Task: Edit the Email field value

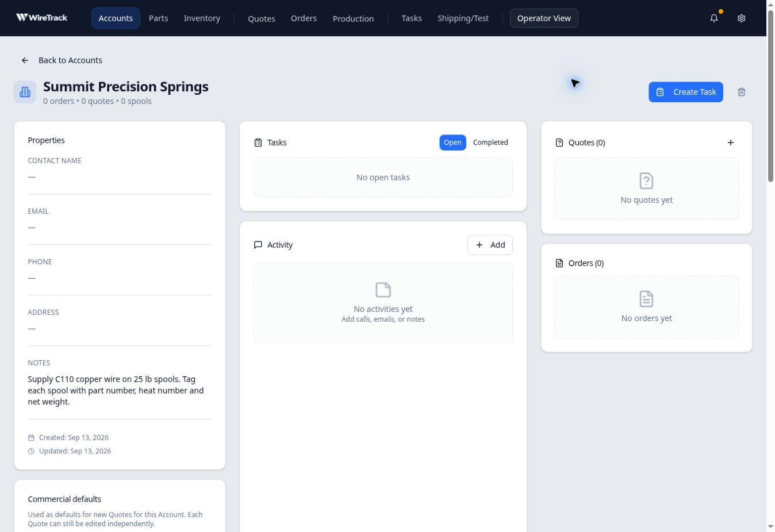Action: [x=120, y=227]
